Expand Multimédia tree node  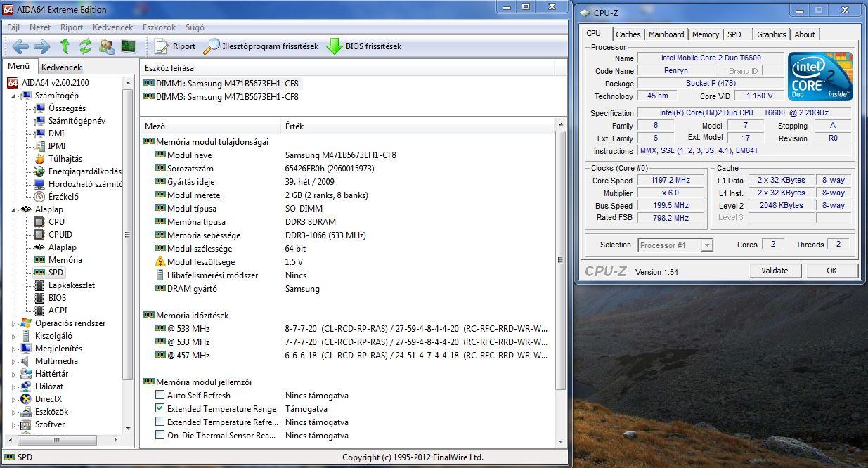point(14,362)
